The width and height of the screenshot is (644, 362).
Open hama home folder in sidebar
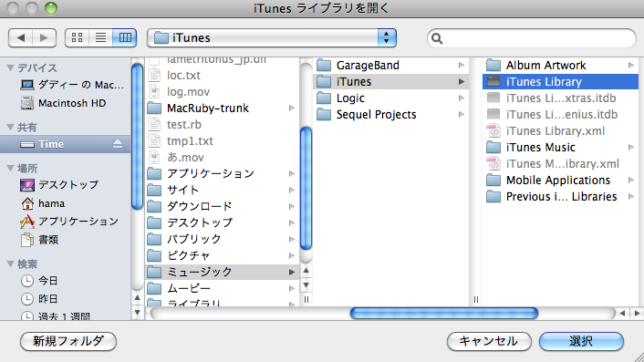66,203
